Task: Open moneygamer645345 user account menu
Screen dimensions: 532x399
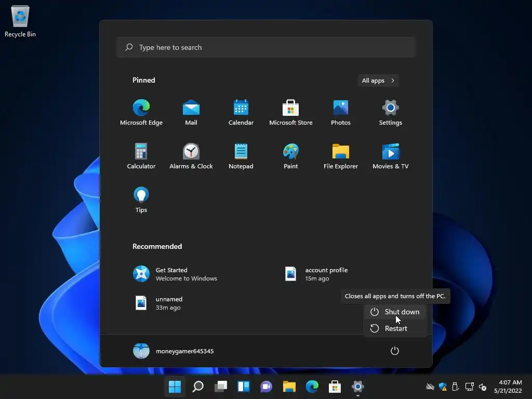Action: [174, 351]
